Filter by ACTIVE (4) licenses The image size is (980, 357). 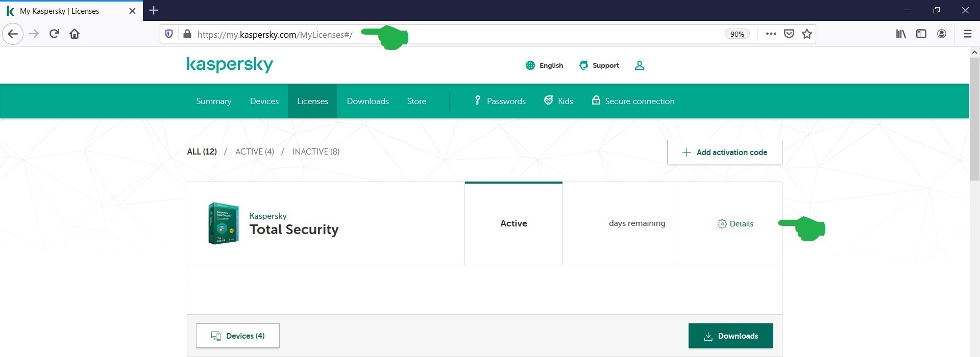[x=255, y=151]
